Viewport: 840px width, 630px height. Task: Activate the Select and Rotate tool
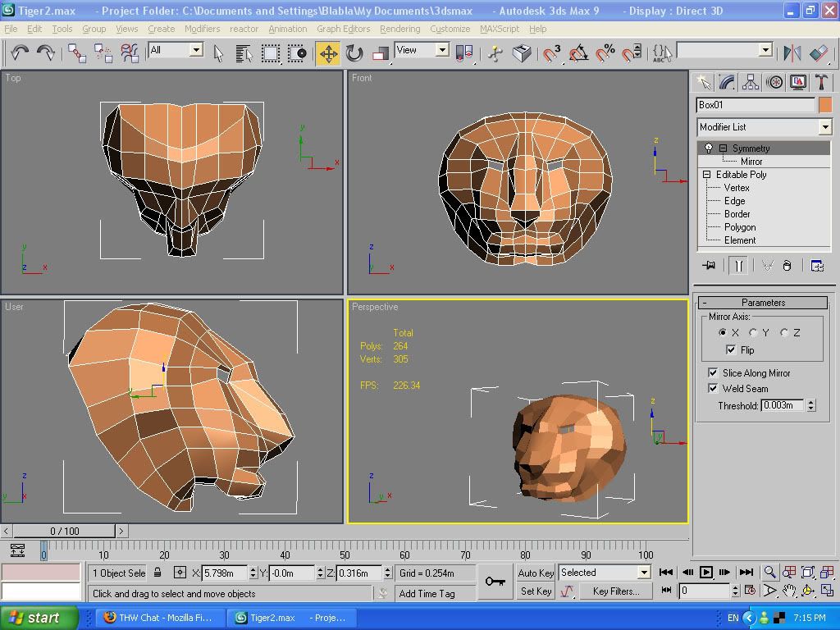click(354, 53)
